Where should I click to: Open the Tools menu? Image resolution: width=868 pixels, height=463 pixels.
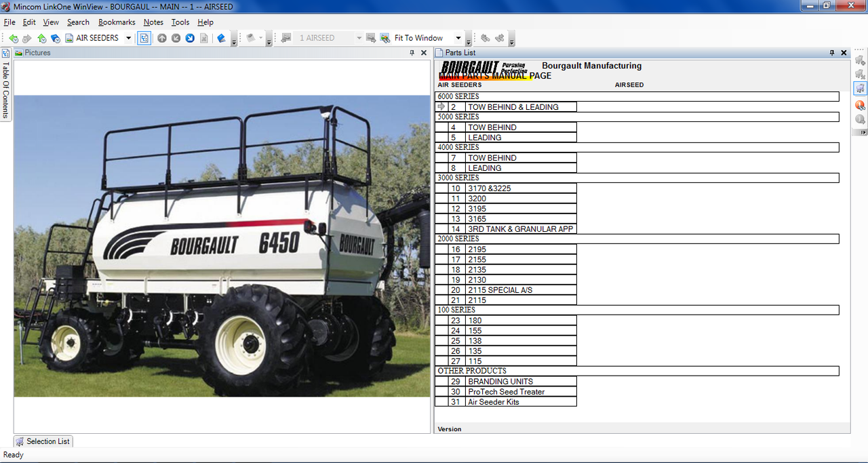180,22
